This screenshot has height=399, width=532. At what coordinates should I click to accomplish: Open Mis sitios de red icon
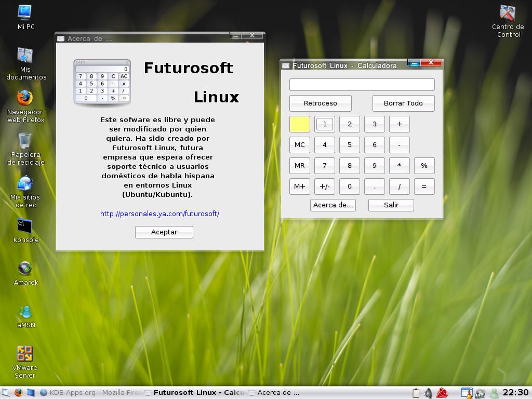click(x=26, y=192)
